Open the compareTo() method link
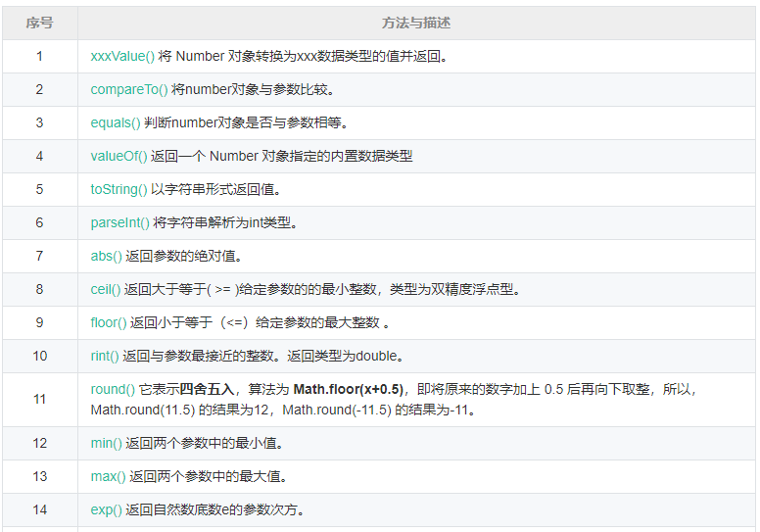 129,90
